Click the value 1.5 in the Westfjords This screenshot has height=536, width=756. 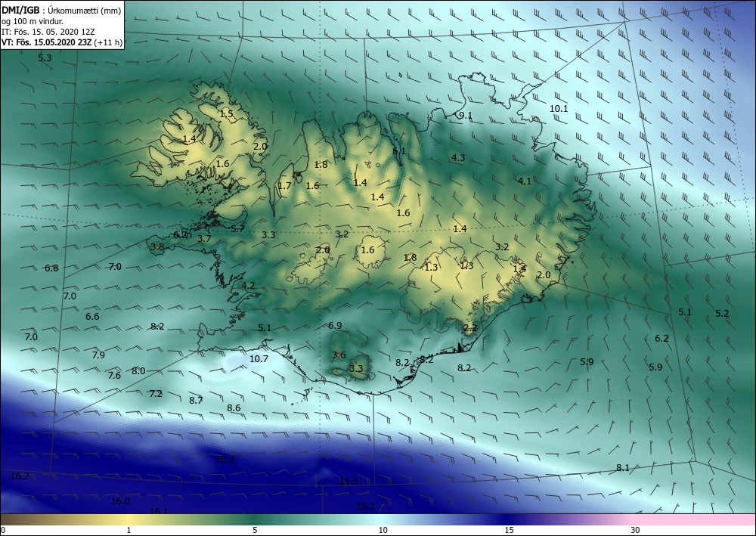tap(227, 114)
